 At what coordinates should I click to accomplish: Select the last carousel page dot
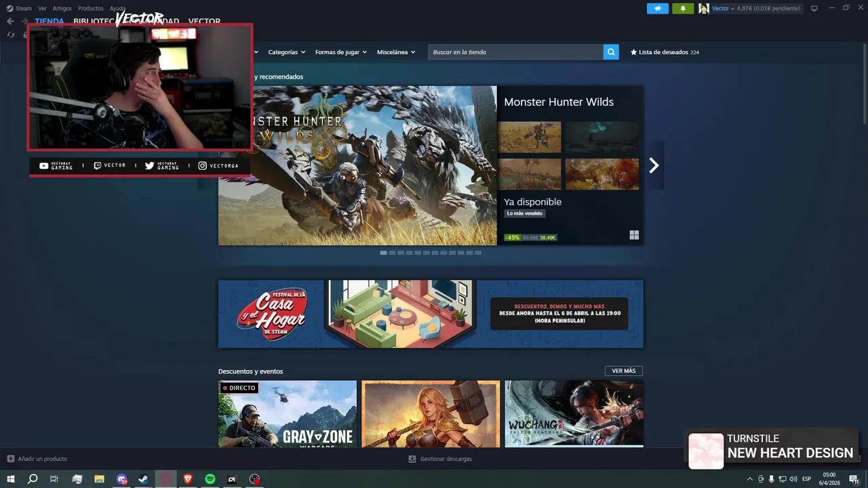click(x=478, y=253)
